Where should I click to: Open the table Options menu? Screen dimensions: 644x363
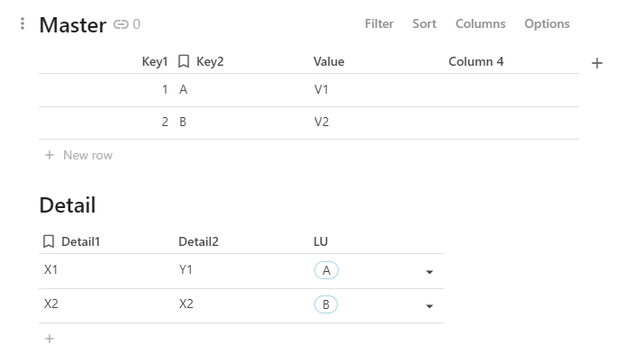(547, 24)
